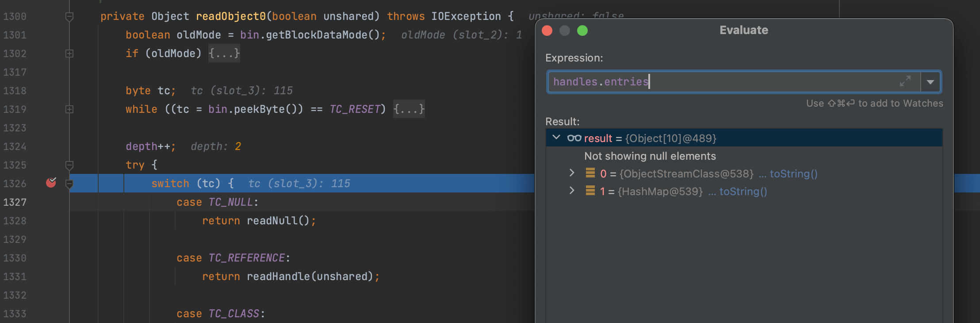Click readObject0 method name
Image resolution: width=980 pixels, height=323 pixels.
pyautogui.click(x=230, y=16)
